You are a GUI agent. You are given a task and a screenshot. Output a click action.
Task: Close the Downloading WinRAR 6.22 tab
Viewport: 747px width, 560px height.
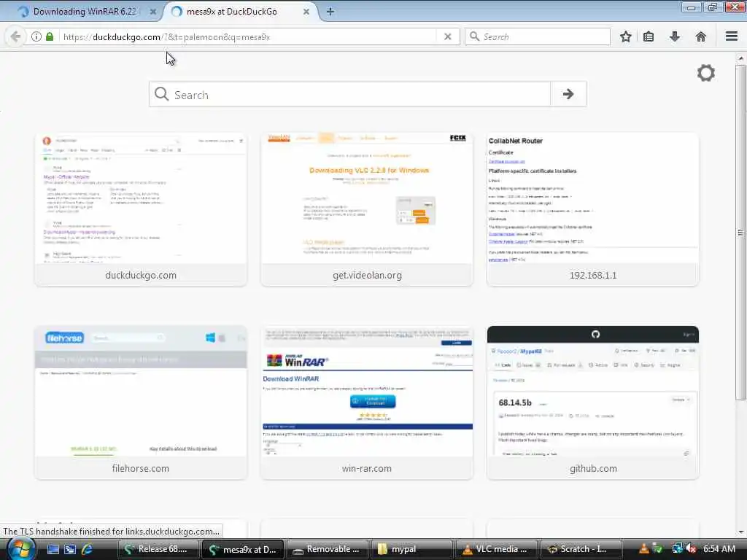pos(153,12)
